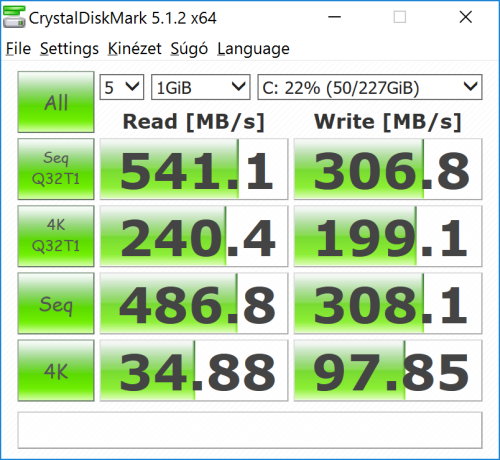Select the 4K write value 97.85
The width and height of the screenshot is (500, 460).
388,370
